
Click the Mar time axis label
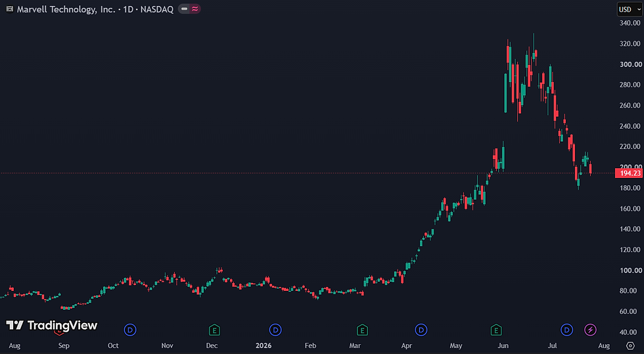pyautogui.click(x=355, y=345)
